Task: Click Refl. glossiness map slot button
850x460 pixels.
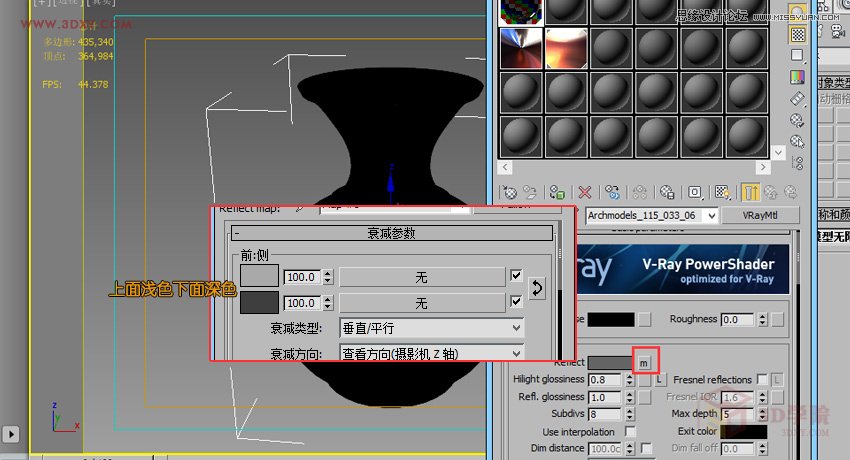Action: click(644, 397)
